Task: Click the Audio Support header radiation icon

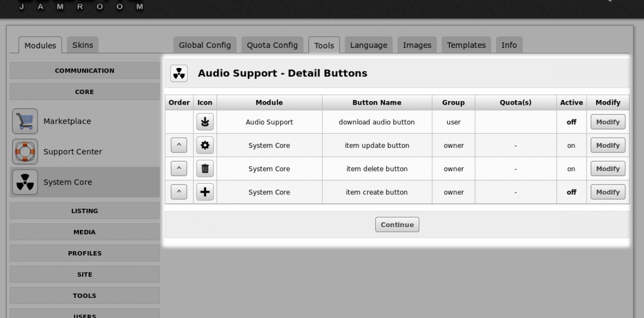Action: coord(179,73)
